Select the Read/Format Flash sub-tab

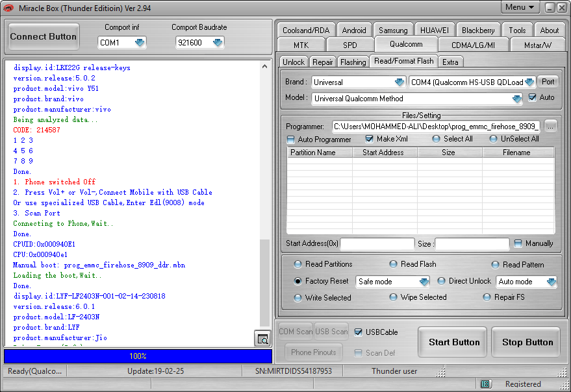[x=404, y=61]
